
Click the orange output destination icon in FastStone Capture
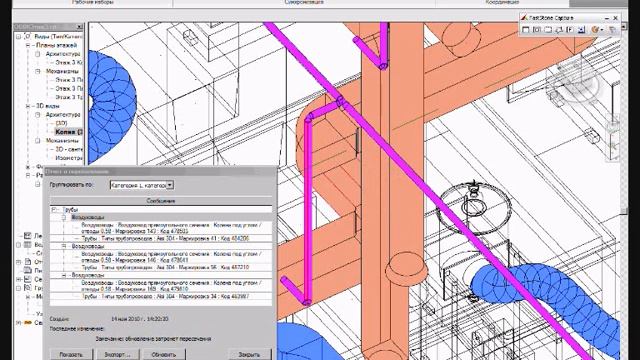595,30
